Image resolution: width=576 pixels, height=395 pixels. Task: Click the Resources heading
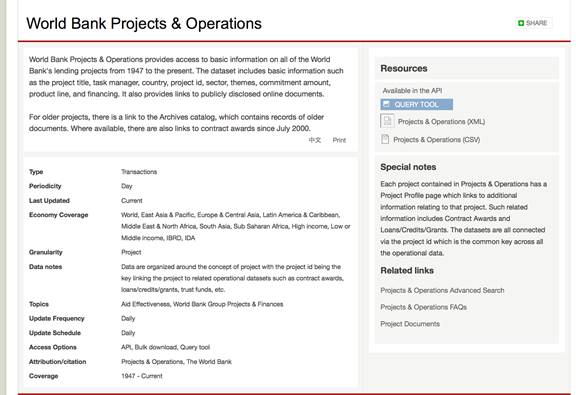point(404,68)
